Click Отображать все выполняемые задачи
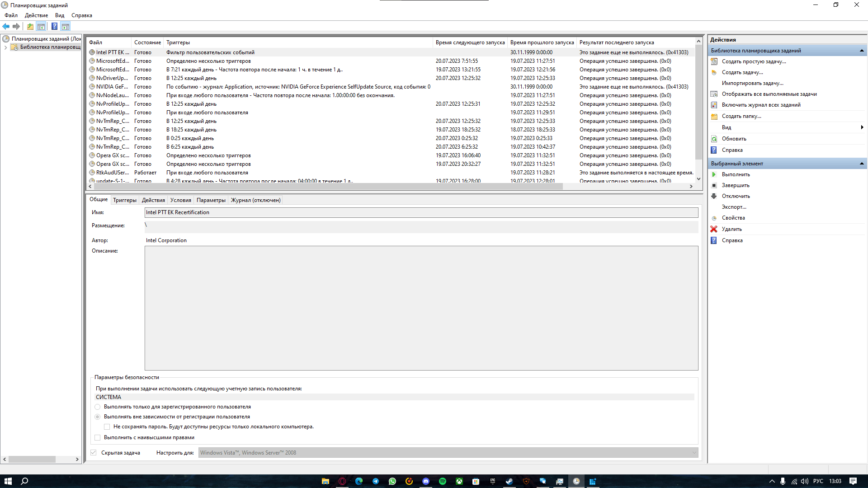 pyautogui.click(x=769, y=94)
